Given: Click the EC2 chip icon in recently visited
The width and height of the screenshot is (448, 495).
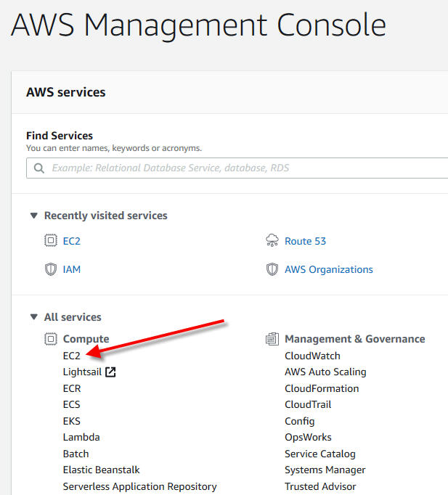Looking at the screenshot, I should tap(50, 241).
